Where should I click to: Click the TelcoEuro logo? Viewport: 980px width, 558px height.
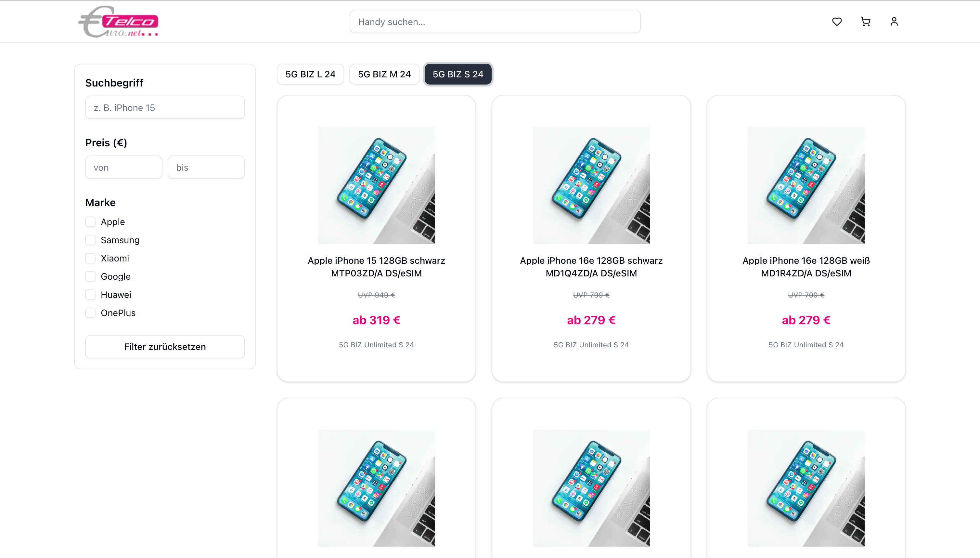pos(118,21)
